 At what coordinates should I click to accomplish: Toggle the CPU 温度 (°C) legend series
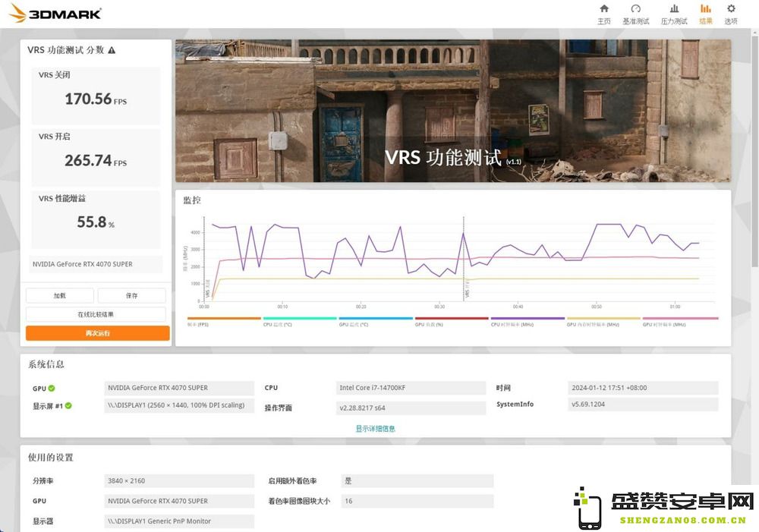tap(300, 322)
